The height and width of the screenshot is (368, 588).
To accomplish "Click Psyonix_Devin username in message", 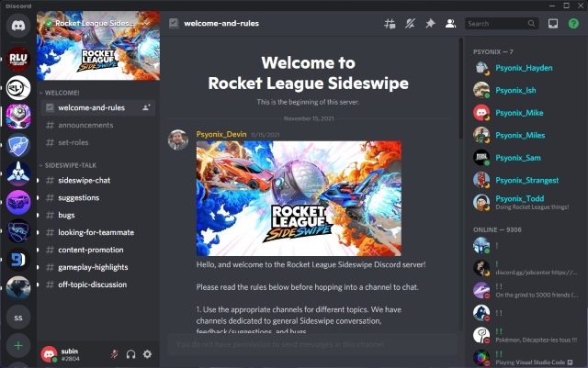I will pos(221,134).
